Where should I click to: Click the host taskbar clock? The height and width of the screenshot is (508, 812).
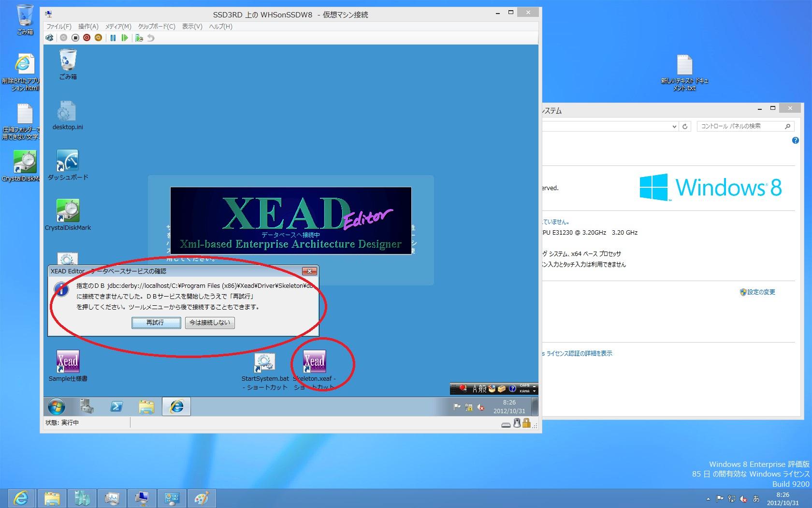(x=783, y=499)
